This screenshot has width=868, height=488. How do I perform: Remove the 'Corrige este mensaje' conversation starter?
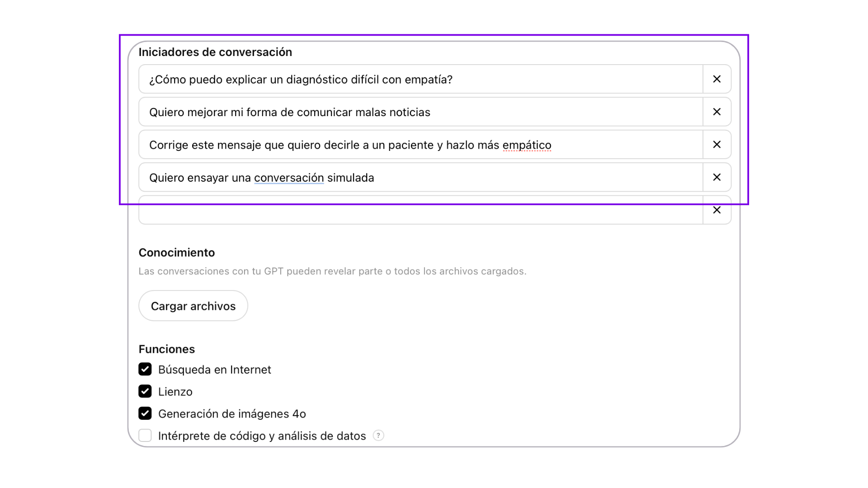tap(717, 145)
